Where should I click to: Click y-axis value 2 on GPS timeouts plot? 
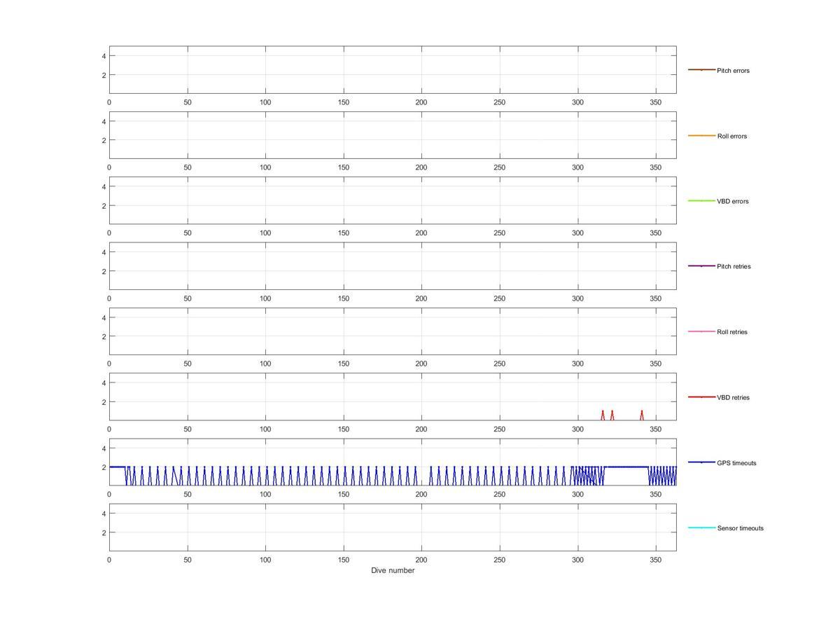(104, 467)
